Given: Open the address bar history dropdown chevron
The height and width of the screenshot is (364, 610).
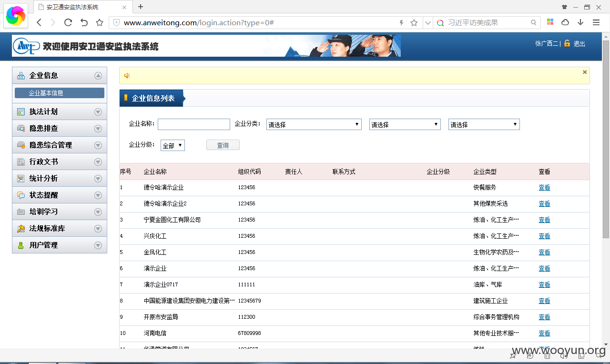Looking at the screenshot, I should [x=427, y=22].
